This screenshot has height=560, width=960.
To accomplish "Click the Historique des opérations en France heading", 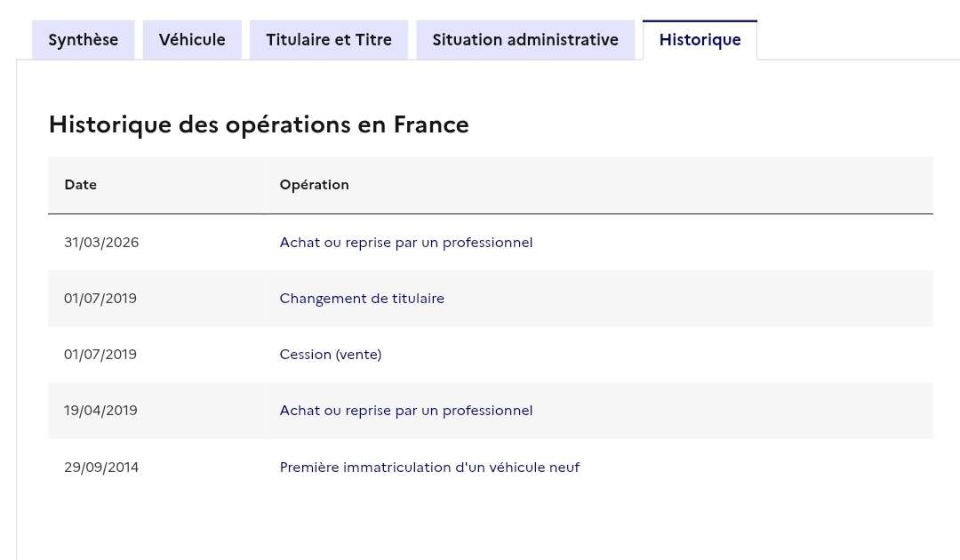I will pos(259,124).
